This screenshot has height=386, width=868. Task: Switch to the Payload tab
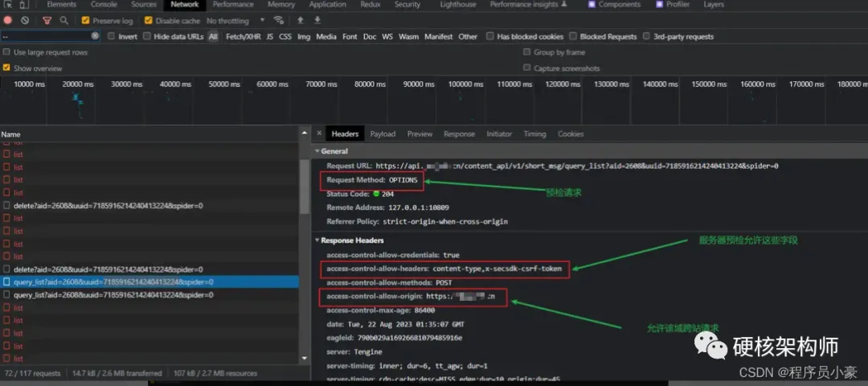pyautogui.click(x=383, y=134)
